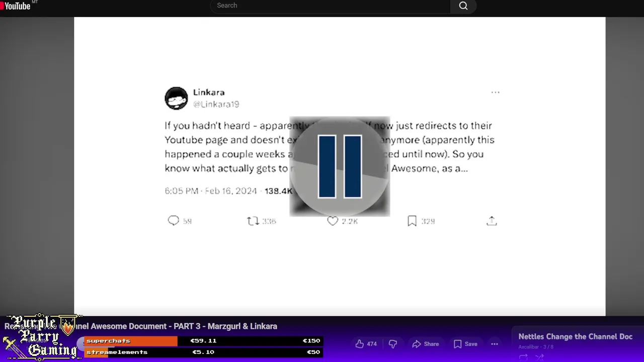Click the tweet body text
Screen dimensions: 644x362
[x=330, y=147]
